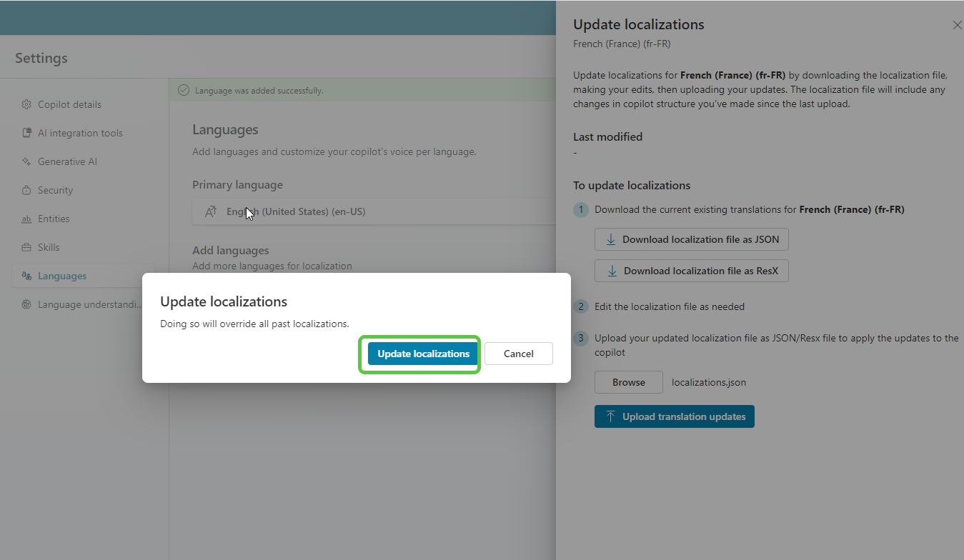Confirm with Update localizations button
Screen dimensions: 964x560
(x=423, y=354)
